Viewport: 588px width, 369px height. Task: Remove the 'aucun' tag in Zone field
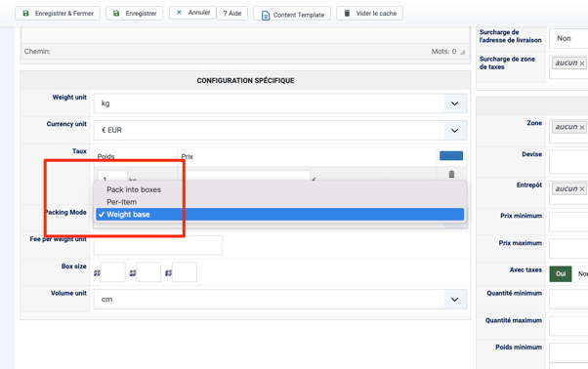tap(582, 127)
